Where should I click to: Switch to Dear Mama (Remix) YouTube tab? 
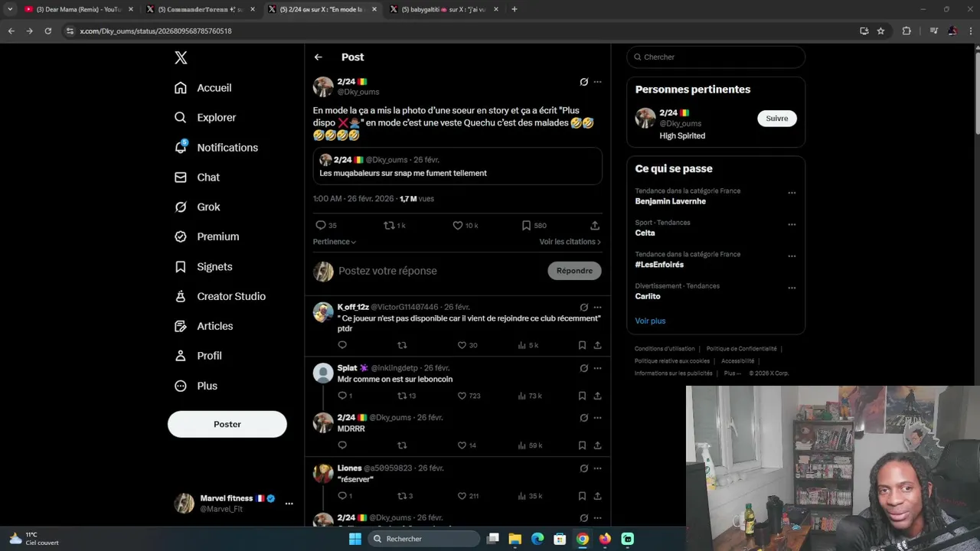pos(77,9)
